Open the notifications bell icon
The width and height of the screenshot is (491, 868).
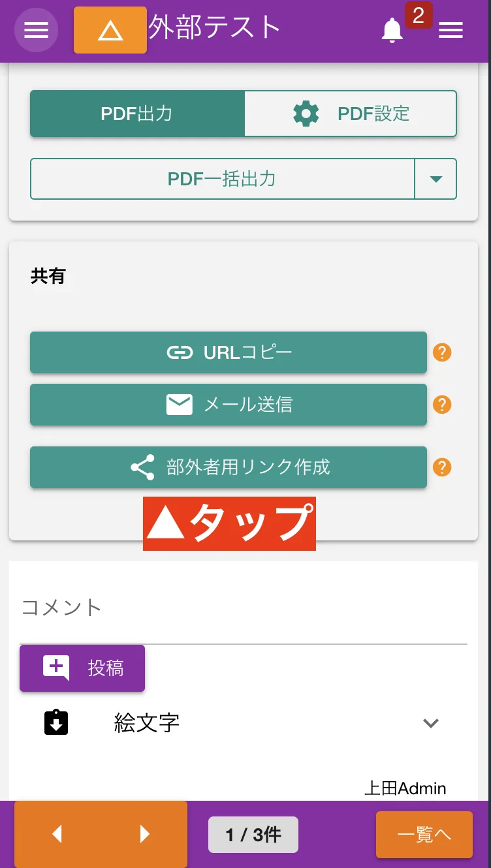tap(392, 30)
